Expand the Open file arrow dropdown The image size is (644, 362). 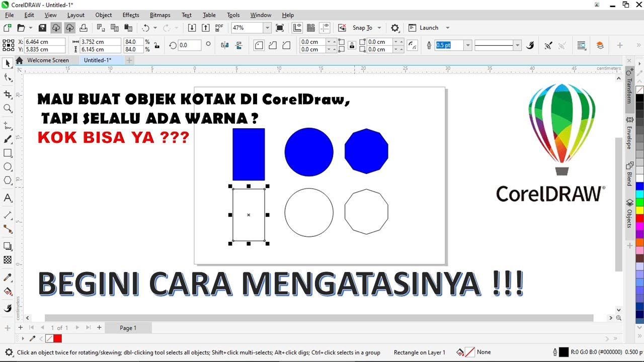pos(31,28)
